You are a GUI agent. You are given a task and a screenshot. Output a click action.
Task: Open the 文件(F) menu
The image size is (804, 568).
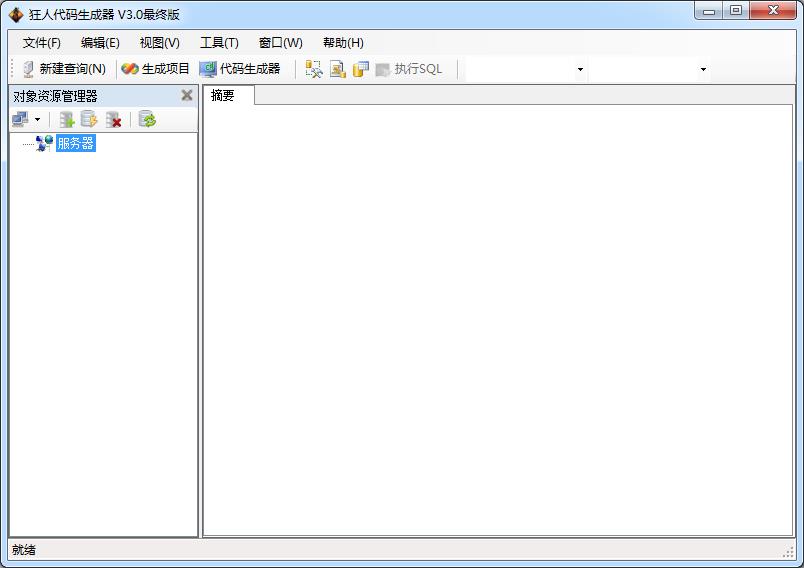[42, 43]
